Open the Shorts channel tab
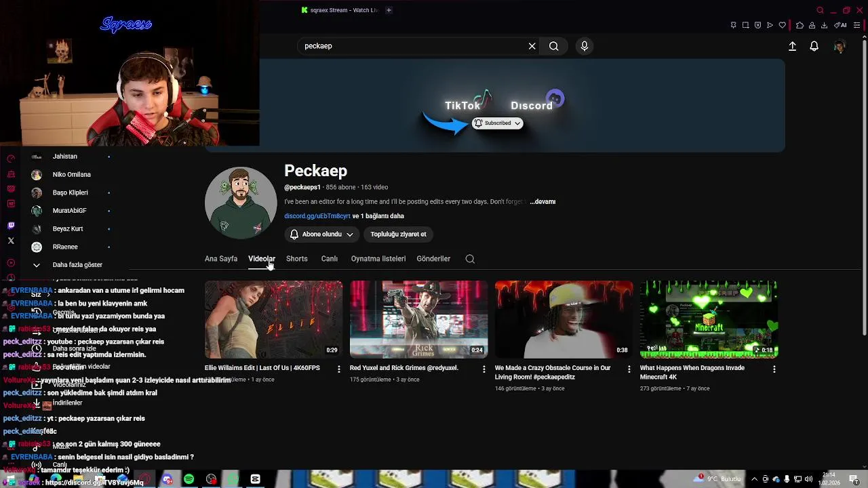 point(297,259)
